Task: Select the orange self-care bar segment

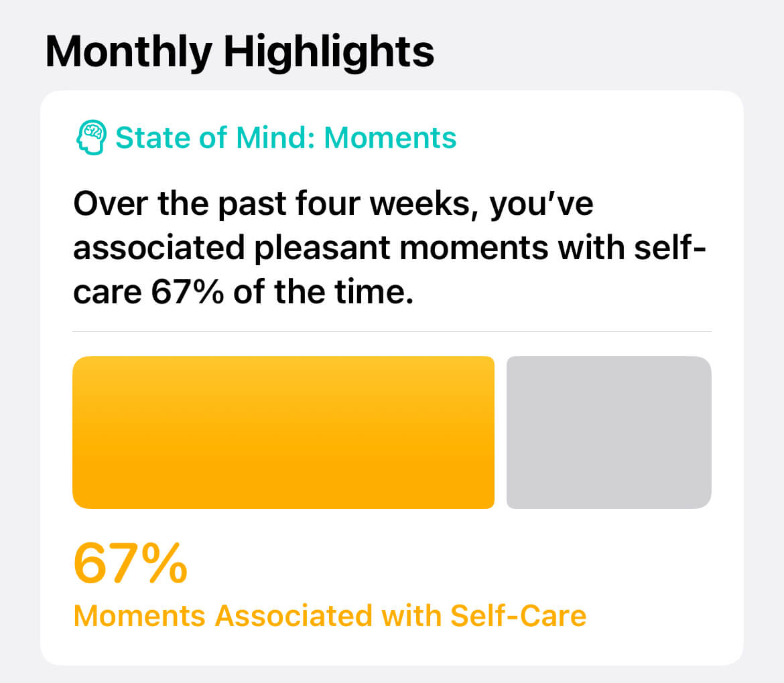Action: pyautogui.click(x=283, y=433)
